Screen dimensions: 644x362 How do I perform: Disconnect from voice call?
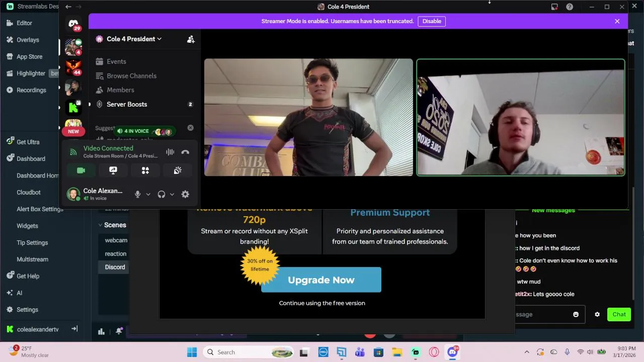click(185, 152)
